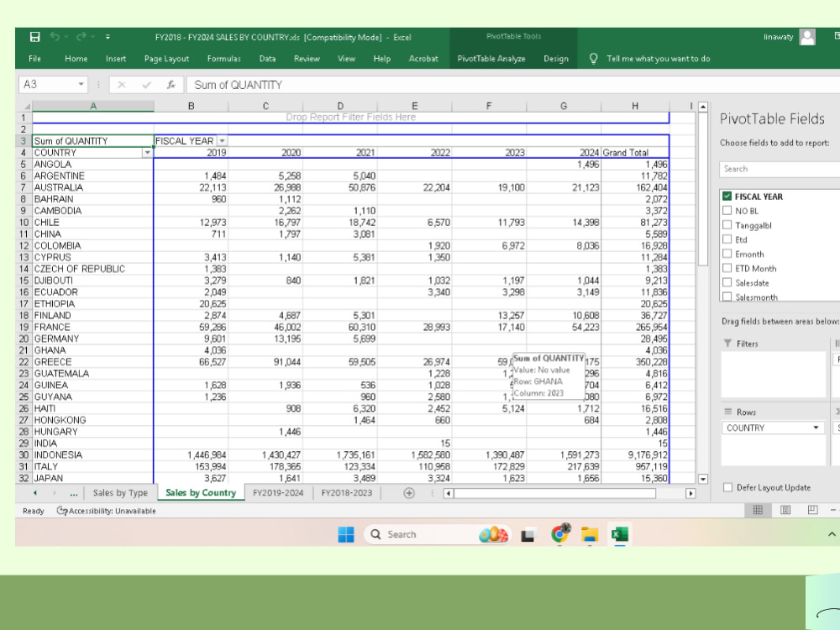Click horizontal scrollbar right arrow

point(690,493)
